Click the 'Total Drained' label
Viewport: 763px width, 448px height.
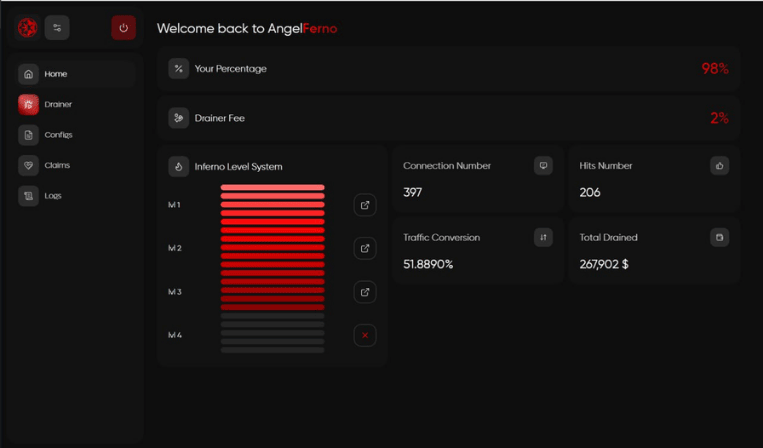click(x=608, y=237)
